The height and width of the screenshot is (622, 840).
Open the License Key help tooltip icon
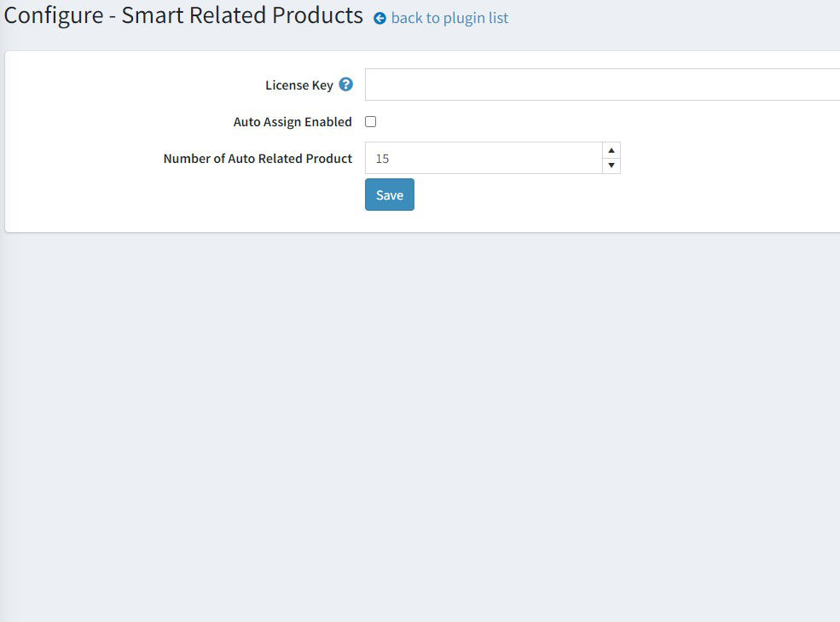pyautogui.click(x=346, y=84)
